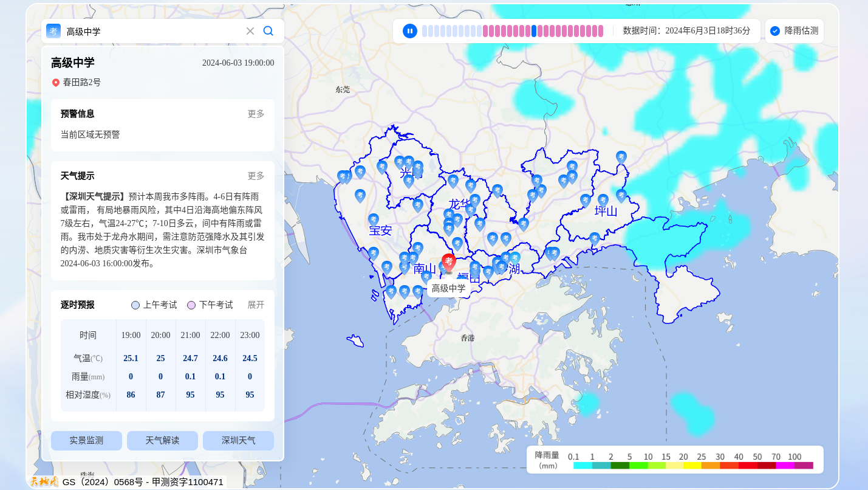
Task: Select the red 高级中学 exam marker on map
Action: tap(449, 261)
